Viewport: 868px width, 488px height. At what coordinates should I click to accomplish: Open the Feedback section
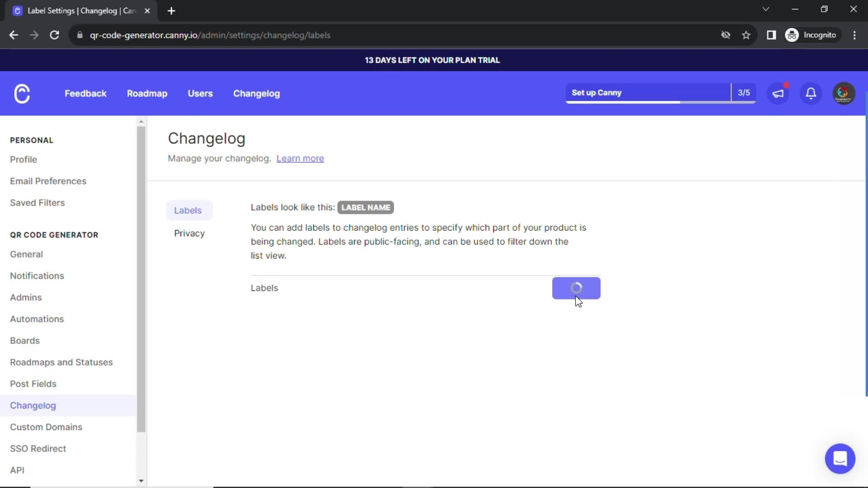click(85, 93)
